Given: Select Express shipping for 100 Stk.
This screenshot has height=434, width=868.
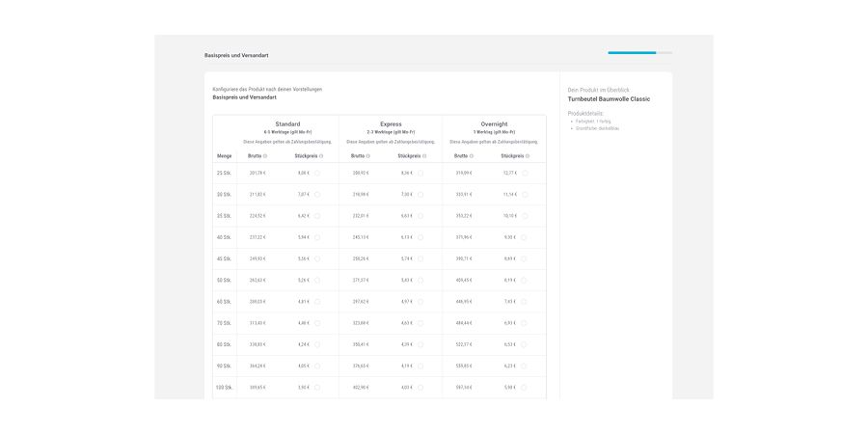Looking at the screenshot, I should (420, 388).
